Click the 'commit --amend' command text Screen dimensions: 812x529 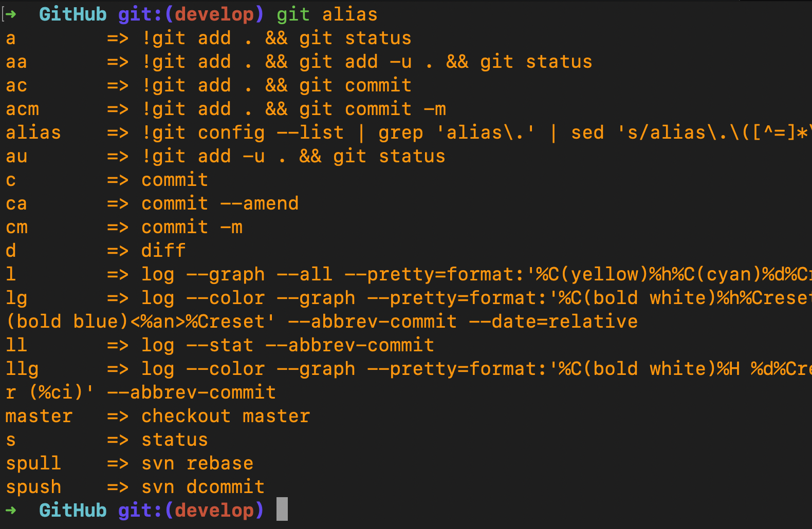pyautogui.click(x=220, y=203)
